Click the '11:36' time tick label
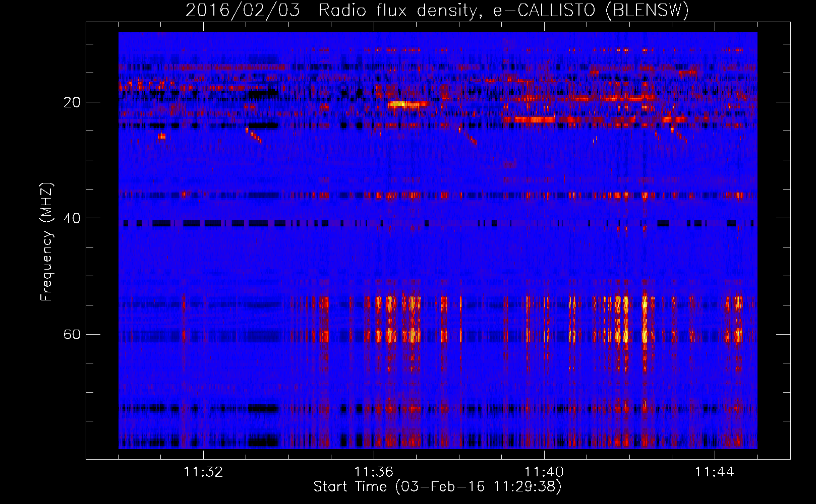The image size is (816, 504). [374, 472]
